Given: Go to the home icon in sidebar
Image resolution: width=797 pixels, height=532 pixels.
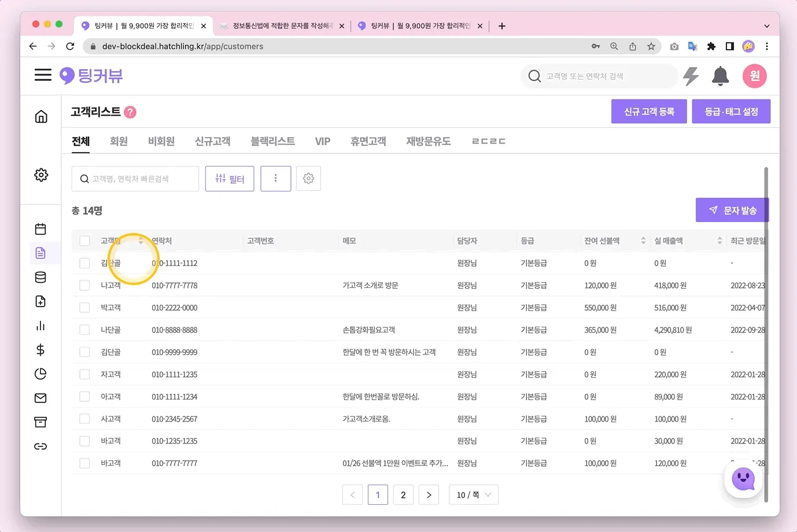Looking at the screenshot, I should tap(41, 117).
